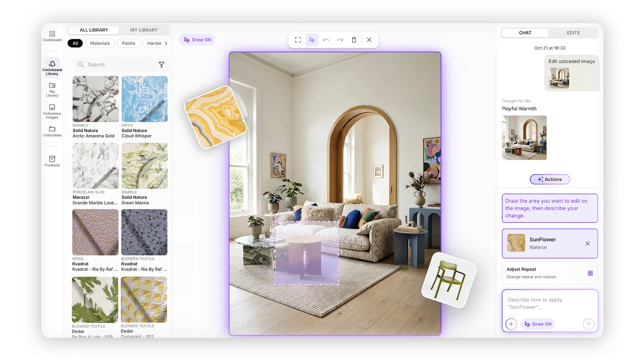The width and height of the screenshot is (644, 362).
Task: Toggle Draw ON inside the prompt box
Action: [x=538, y=324]
